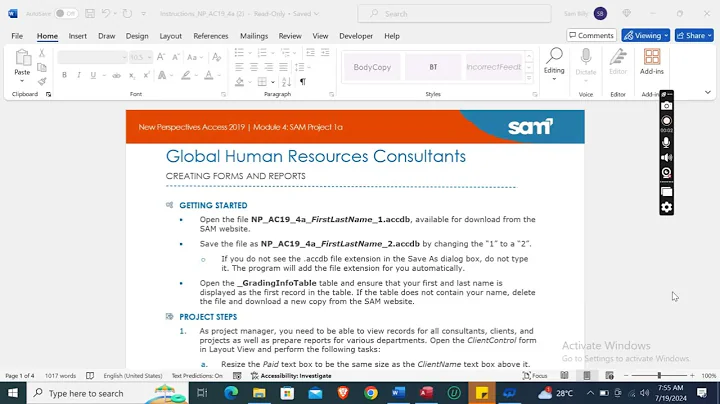Open the font name combo box
This screenshot has height=404, width=720.
pos(92,57)
